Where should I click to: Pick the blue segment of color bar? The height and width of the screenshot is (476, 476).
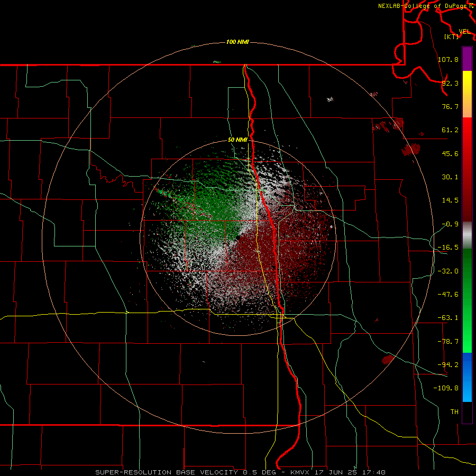click(x=467, y=377)
